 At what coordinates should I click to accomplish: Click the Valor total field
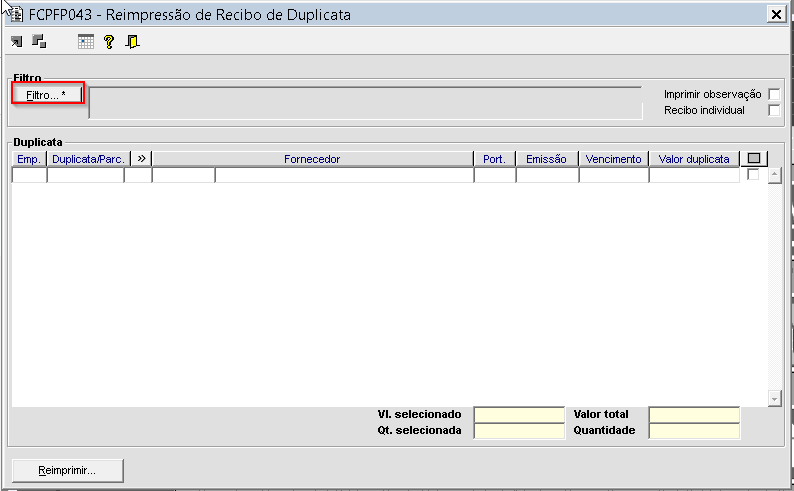point(694,415)
